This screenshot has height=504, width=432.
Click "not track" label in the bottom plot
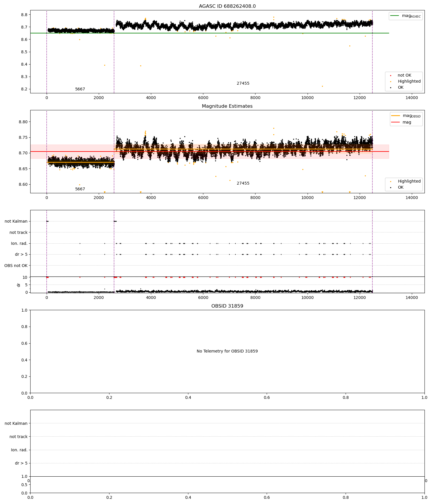pyautogui.click(x=18, y=437)
